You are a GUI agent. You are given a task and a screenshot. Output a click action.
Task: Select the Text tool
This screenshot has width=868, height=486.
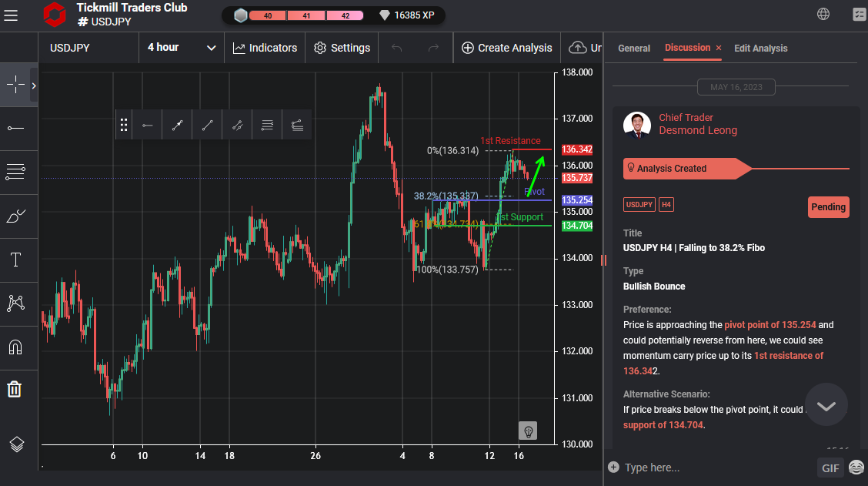pyautogui.click(x=15, y=260)
